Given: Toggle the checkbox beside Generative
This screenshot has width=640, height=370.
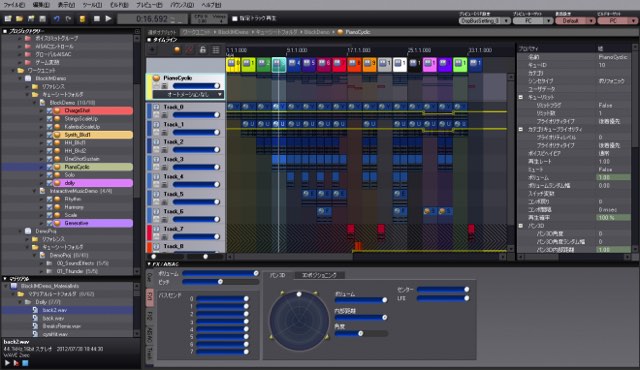Looking at the screenshot, I should (49, 223).
